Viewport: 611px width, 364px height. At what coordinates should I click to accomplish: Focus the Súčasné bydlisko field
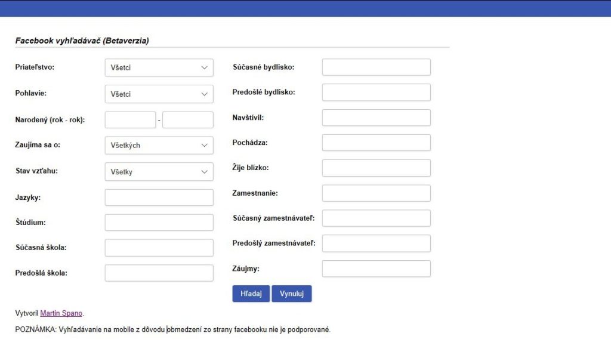(x=376, y=67)
